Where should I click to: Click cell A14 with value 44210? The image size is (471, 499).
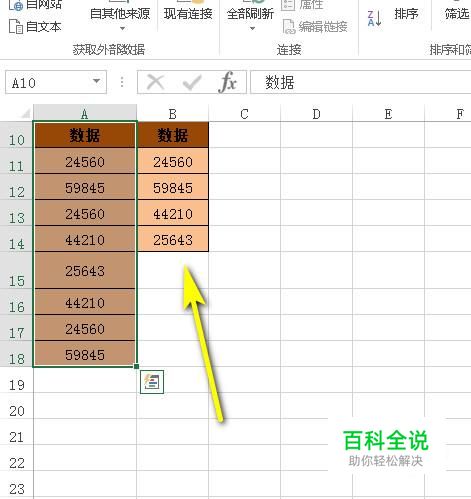point(85,239)
